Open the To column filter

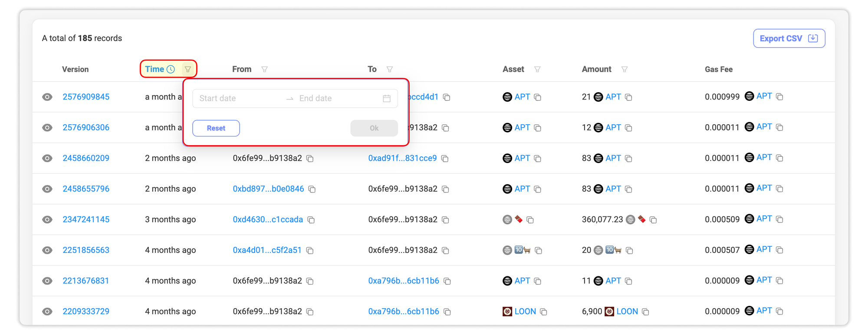[x=390, y=70]
